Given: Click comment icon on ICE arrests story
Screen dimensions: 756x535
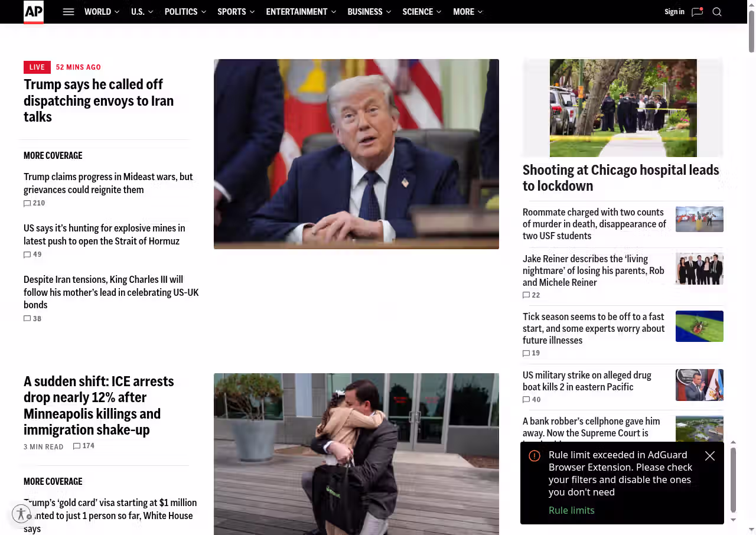Looking at the screenshot, I should 77,446.
